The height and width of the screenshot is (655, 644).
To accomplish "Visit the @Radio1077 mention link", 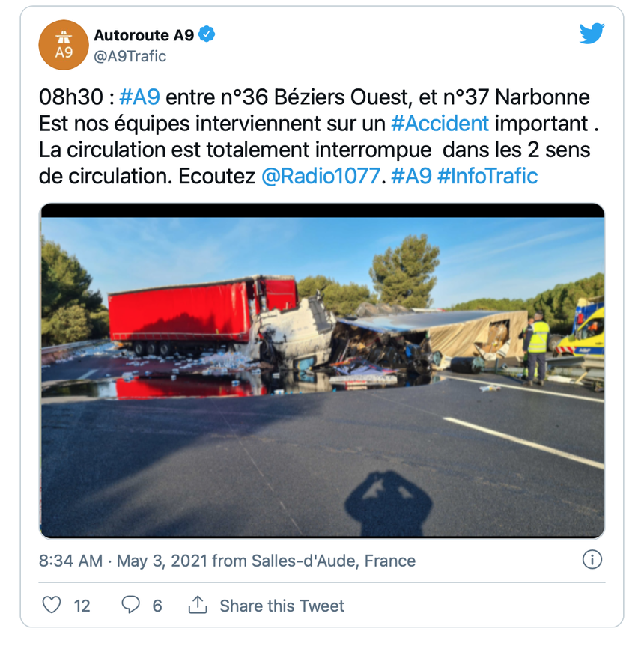I will coord(321,176).
